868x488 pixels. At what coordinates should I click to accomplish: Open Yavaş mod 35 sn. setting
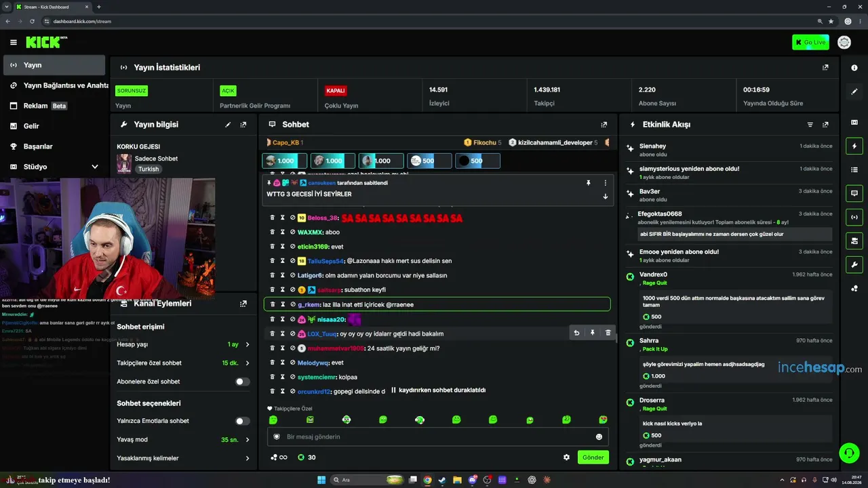coord(183,440)
